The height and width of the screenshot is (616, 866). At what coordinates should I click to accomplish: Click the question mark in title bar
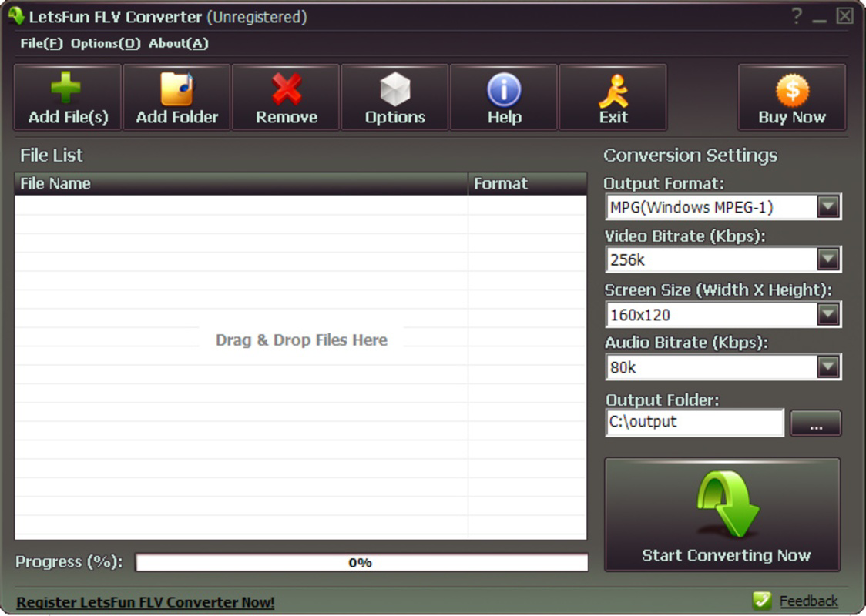[797, 16]
